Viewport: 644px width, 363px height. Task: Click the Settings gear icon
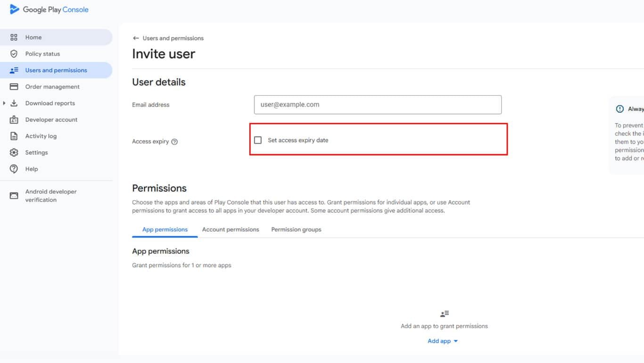(x=13, y=152)
